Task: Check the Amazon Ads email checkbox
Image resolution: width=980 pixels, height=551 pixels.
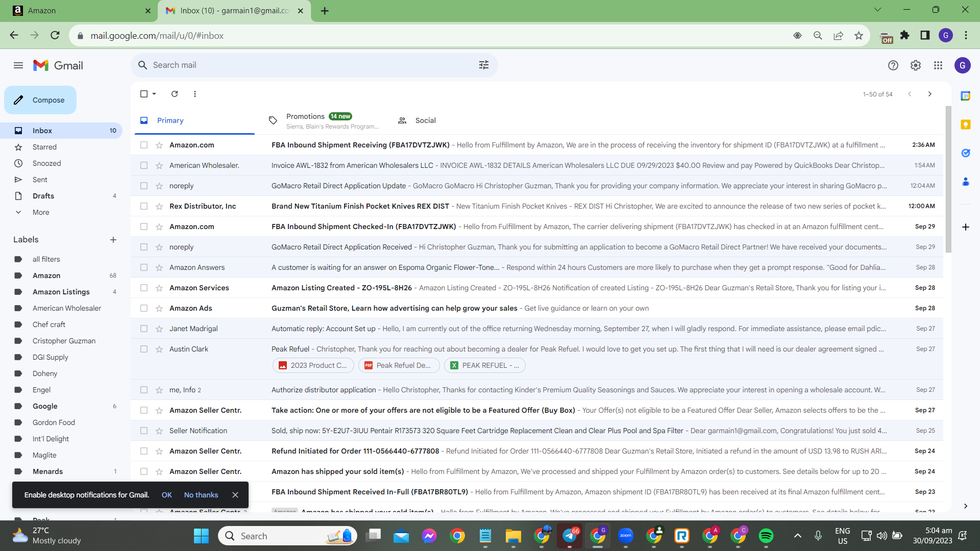Action: [x=144, y=309]
